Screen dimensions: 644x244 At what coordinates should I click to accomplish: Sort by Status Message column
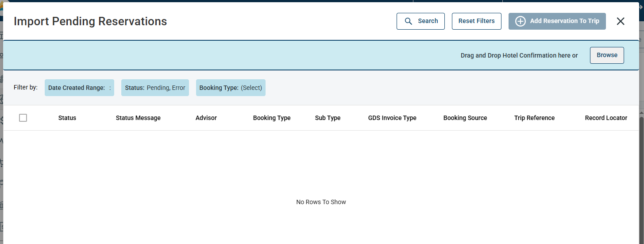[138, 118]
